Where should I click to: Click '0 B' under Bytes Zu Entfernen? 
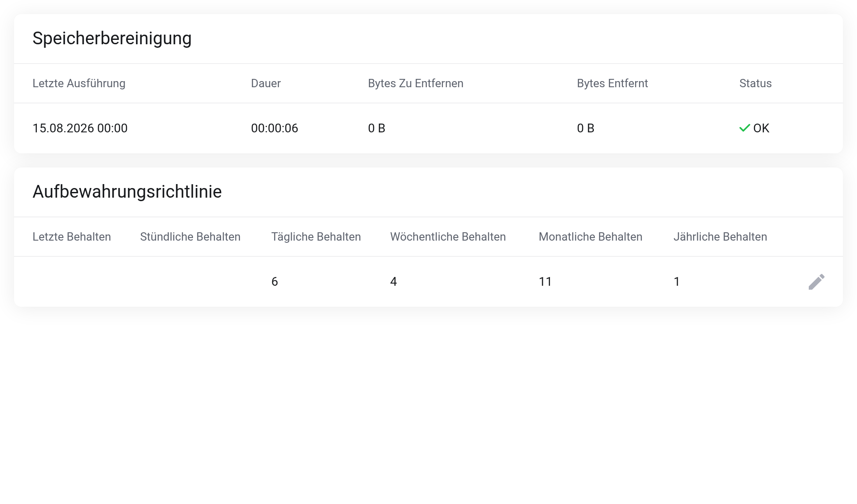pyautogui.click(x=377, y=128)
